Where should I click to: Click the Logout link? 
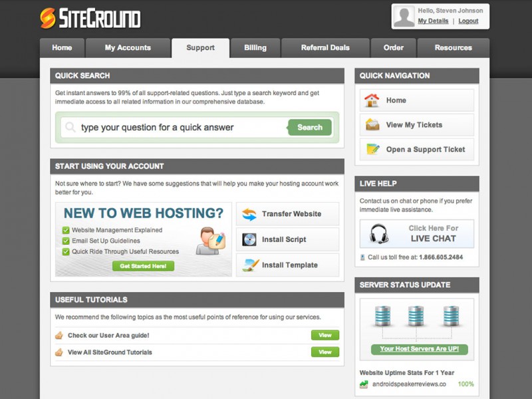468,21
